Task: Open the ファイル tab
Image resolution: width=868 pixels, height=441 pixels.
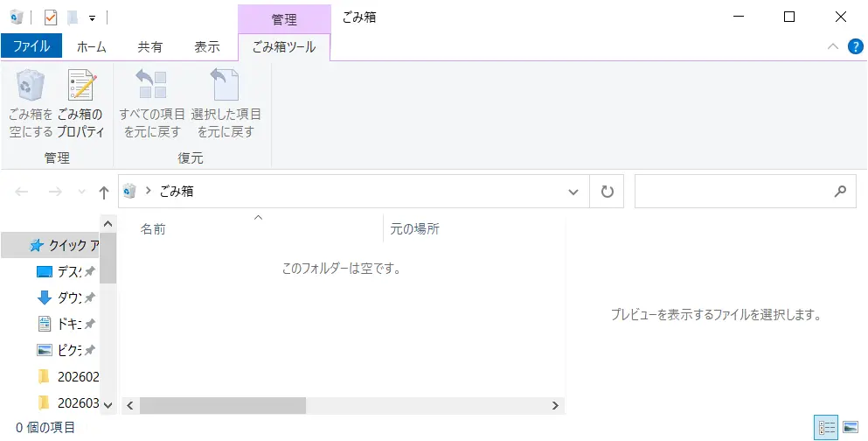Action: [x=31, y=47]
